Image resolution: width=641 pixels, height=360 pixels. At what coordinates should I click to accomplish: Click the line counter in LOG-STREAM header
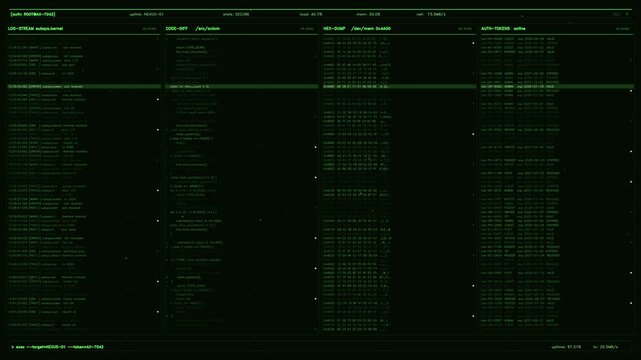149,29
